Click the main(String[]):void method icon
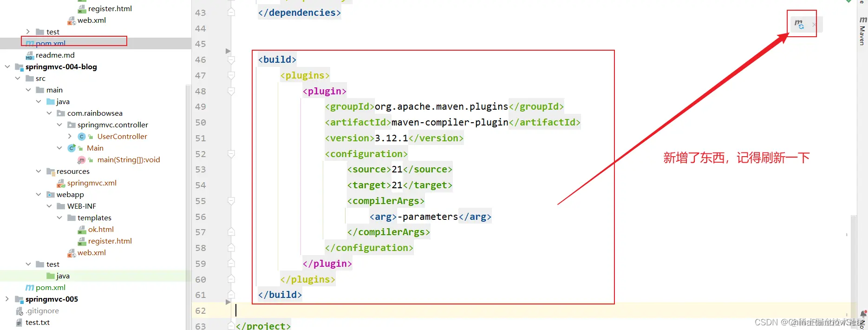Screen dimensions: 868x330 pos(82,159)
